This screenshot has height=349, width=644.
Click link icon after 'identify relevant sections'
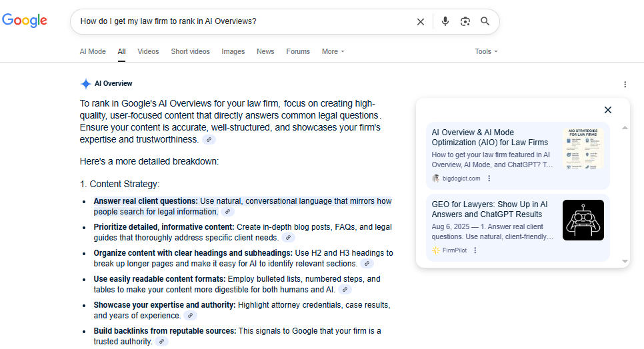tap(367, 263)
